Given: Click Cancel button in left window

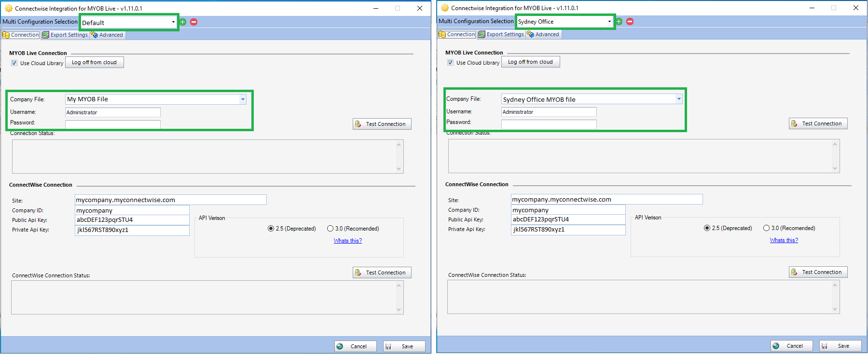Looking at the screenshot, I should 356,346.
